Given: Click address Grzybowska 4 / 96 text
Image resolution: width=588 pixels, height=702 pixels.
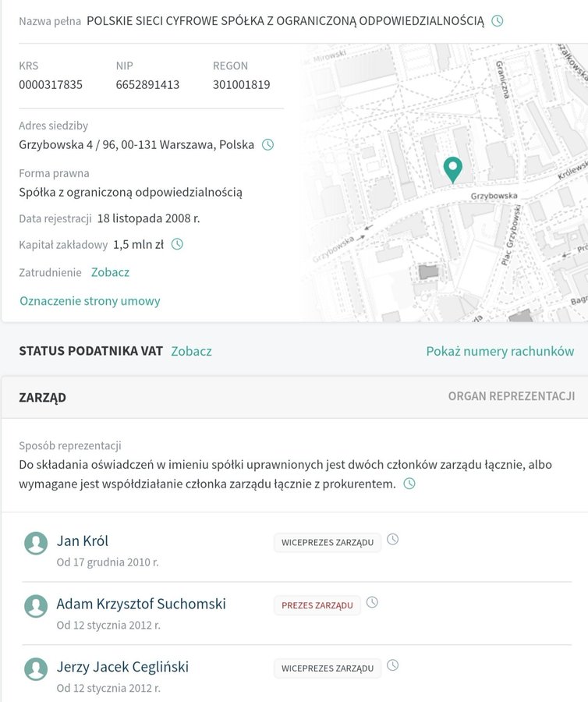Looking at the screenshot, I should [136, 144].
